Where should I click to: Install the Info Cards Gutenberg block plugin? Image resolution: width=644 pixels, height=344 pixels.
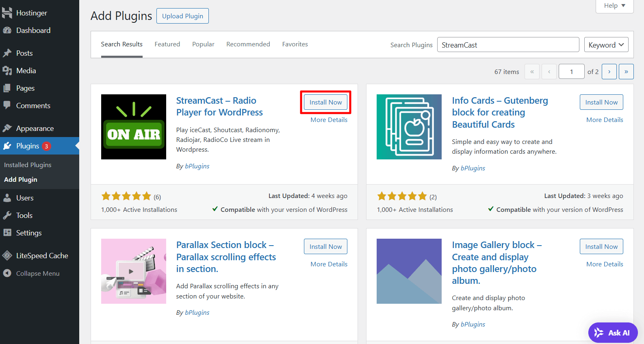click(x=601, y=102)
